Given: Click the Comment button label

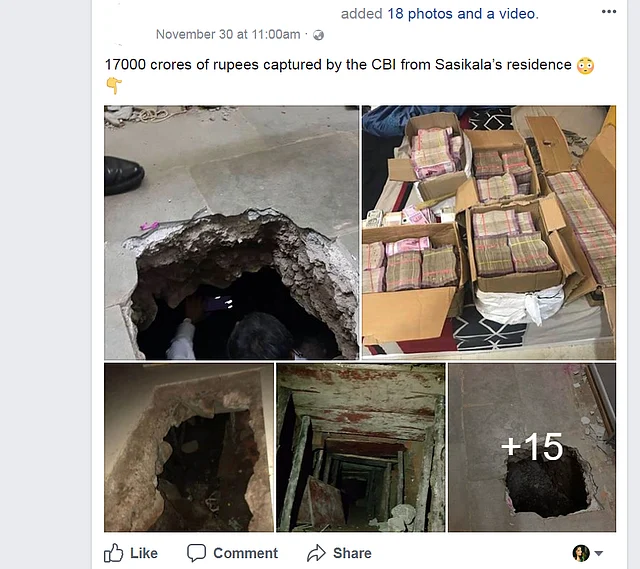Looking at the screenshot, I should point(245,553).
